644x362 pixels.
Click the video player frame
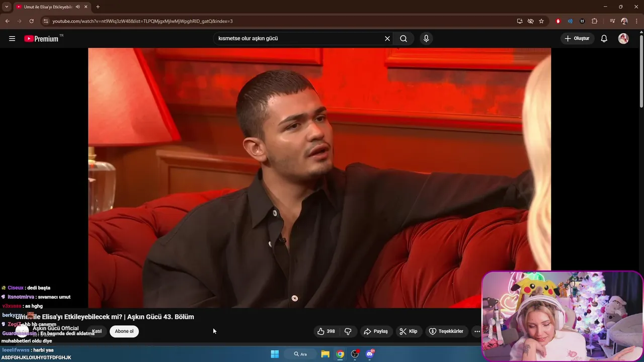(x=319, y=177)
